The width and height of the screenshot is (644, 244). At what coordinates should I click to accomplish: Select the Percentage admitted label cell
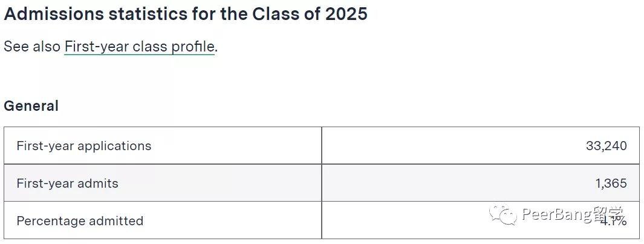coord(80,221)
